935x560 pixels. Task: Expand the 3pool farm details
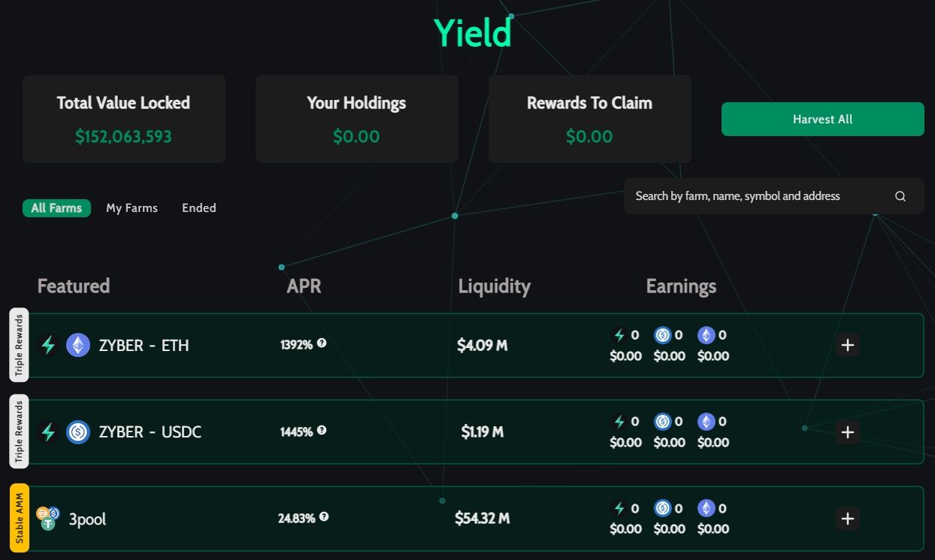(847, 519)
